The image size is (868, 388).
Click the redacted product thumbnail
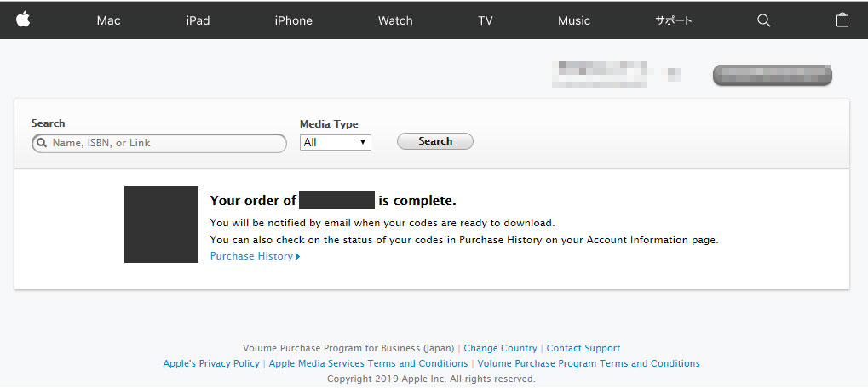point(161,225)
